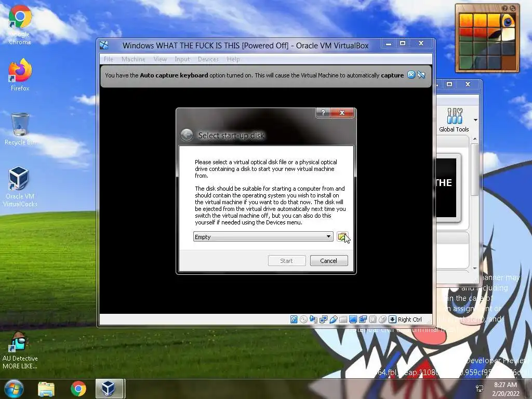The height and width of the screenshot is (399, 532).
Task: Click the don't show message again icon
Action: (421, 75)
